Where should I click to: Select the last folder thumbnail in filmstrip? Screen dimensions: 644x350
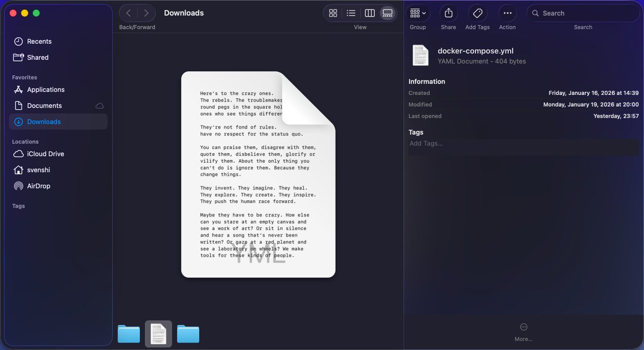tap(188, 334)
